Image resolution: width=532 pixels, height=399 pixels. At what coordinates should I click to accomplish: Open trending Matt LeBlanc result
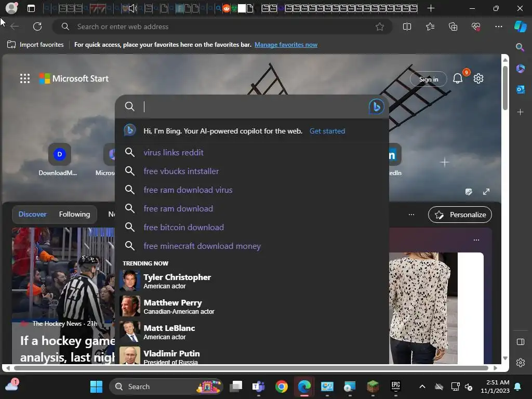pyautogui.click(x=252, y=332)
